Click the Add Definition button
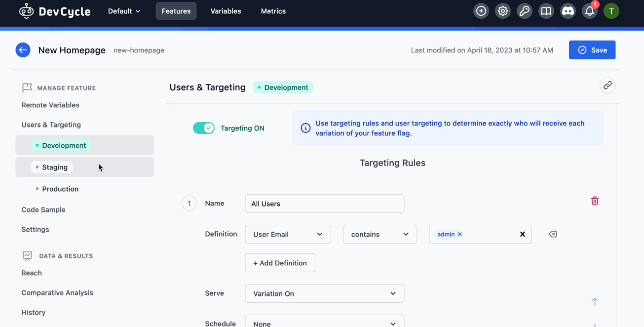 [280, 263]
